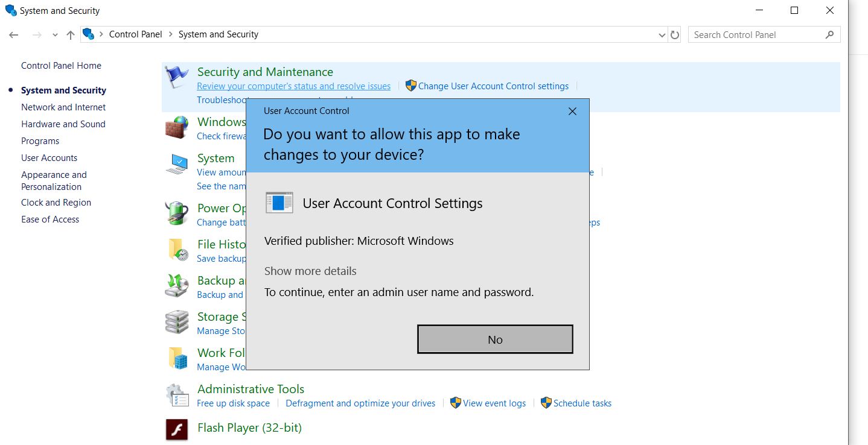Open the Backup and Restore icon
This screenshot has height=445, width=868.
(177, 286)
